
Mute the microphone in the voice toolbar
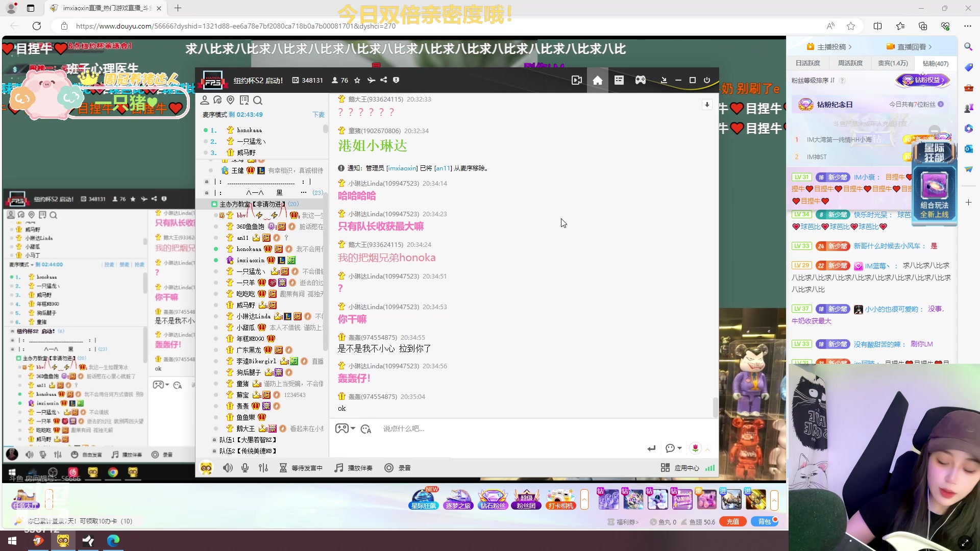coord(245,467)
